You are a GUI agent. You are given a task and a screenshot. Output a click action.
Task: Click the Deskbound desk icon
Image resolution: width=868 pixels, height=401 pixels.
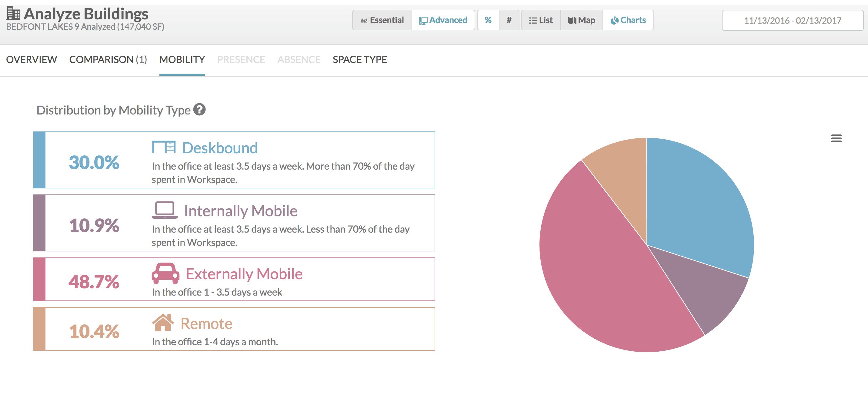(x=163, y=147)
